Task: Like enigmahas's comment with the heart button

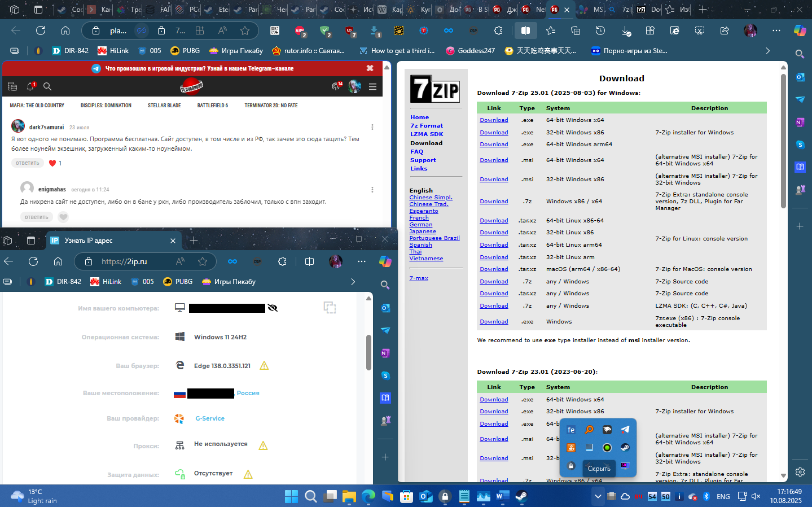Action: [x=63, y=217]
